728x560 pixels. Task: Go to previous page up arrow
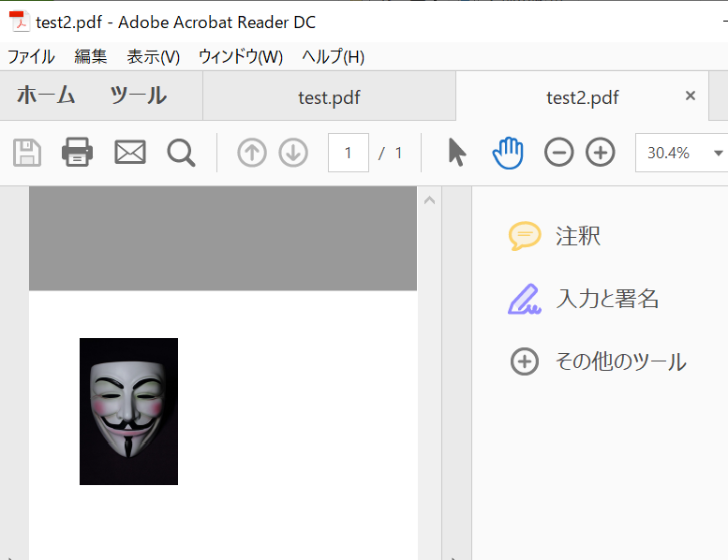[x=252, y=153]
